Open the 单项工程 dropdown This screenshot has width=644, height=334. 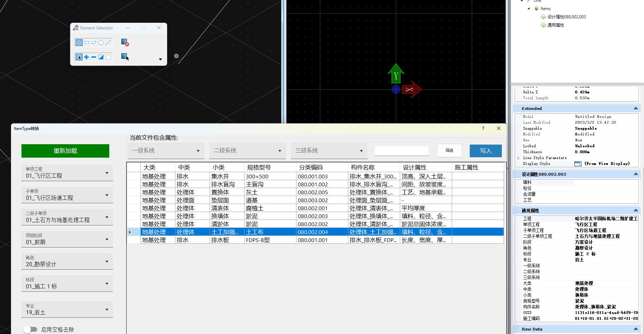tap(67, 173)
